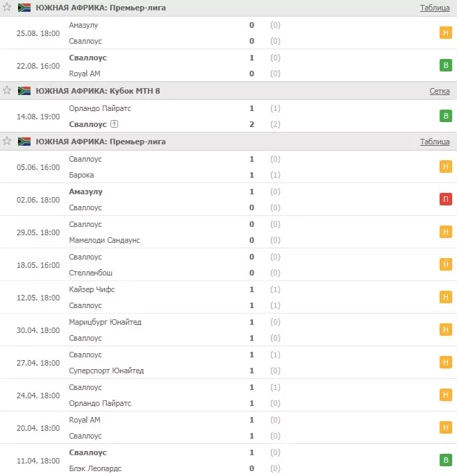
Task: Click green win badge for 14.08 cup match
Action: [x=445, y=116]
